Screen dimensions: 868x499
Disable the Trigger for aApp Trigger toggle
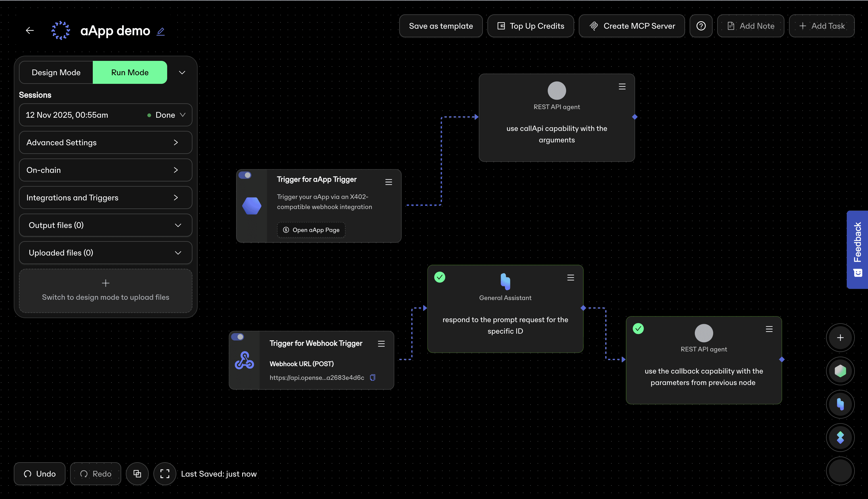pyautogui.click(x=245, y=175)
